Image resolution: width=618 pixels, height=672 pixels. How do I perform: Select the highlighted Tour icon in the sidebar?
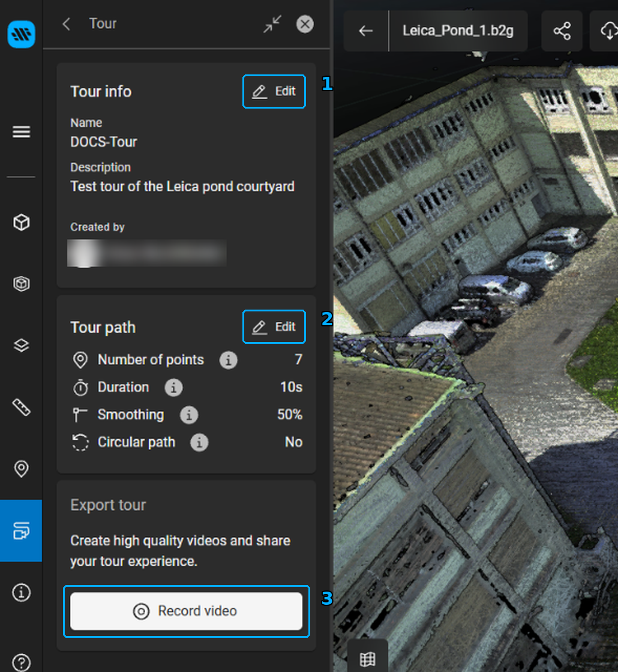pos(21,530)
